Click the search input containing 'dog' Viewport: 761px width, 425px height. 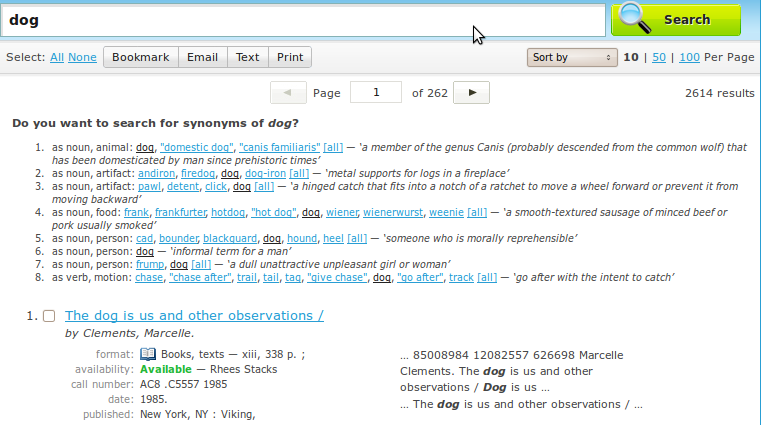click(x=303, y=20)
